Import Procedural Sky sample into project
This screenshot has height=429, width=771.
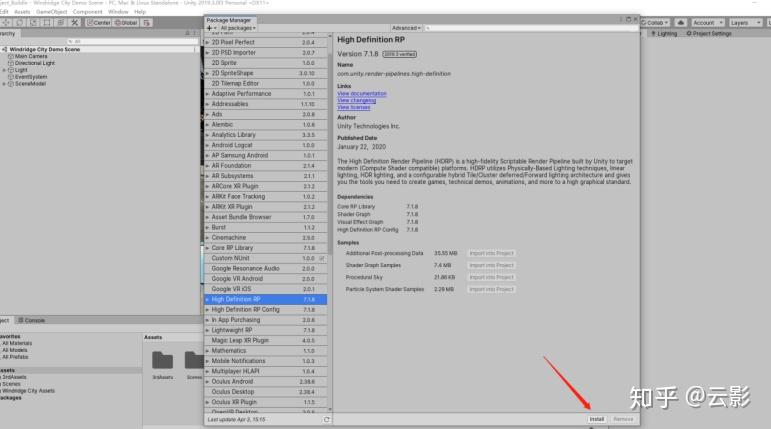491,277
